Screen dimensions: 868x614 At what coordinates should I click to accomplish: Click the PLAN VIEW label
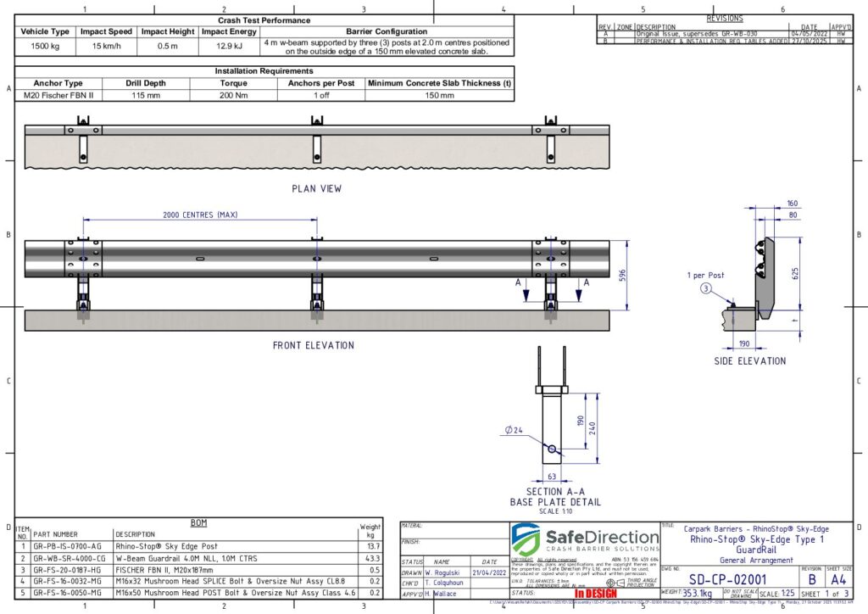(316, 188)
